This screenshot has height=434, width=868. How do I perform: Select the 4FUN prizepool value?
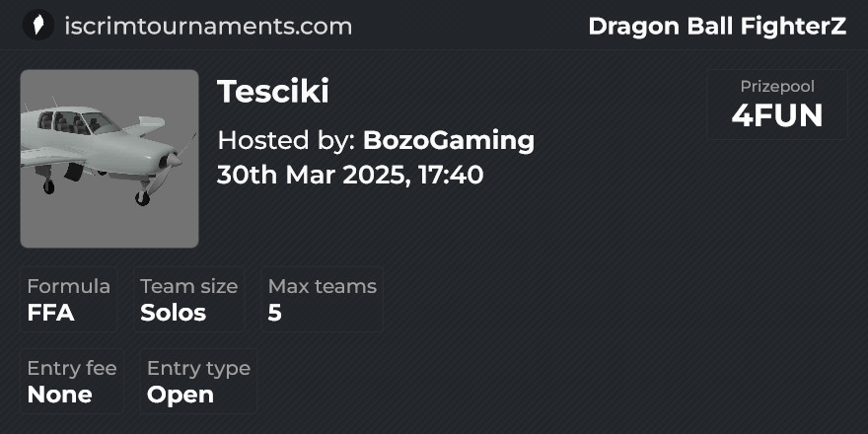coord(777,116)
